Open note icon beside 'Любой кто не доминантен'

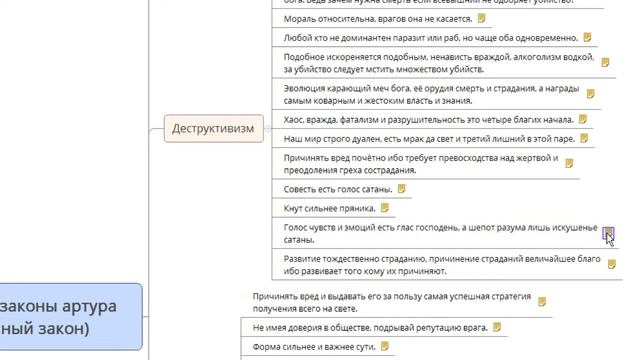coord(587,38)
